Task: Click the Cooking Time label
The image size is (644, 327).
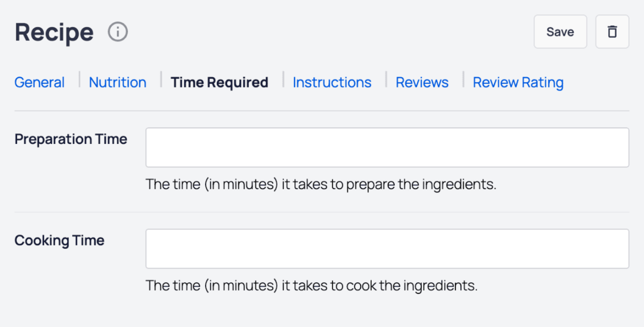Action: [x=59, y=240]
